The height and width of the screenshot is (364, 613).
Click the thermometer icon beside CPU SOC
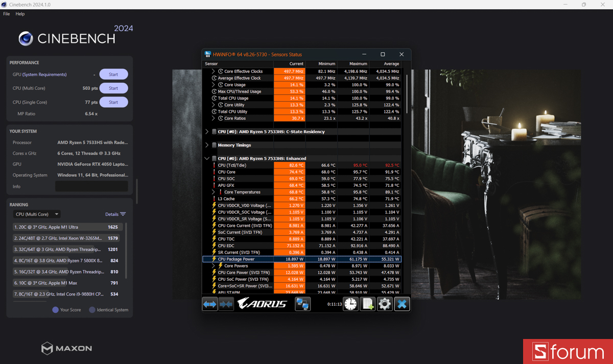coord(214,179)
